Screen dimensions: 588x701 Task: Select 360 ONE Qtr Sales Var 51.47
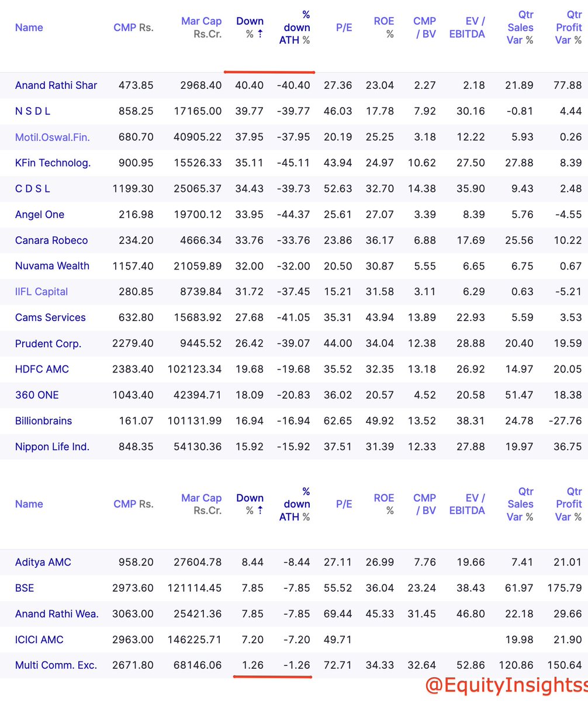point(519,395)
